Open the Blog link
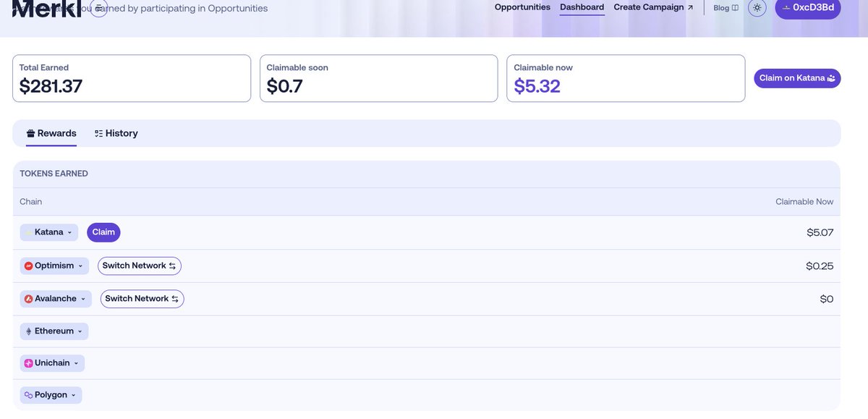The width and height of the screenshot is (868, 419). point(726,8)
